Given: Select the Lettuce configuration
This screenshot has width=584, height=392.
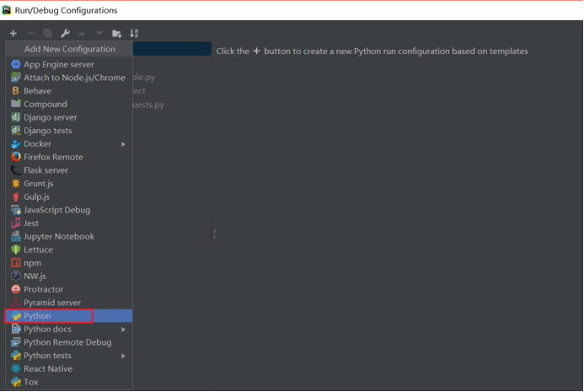Looking at the screenshot, I should click(x=69, y=250).
